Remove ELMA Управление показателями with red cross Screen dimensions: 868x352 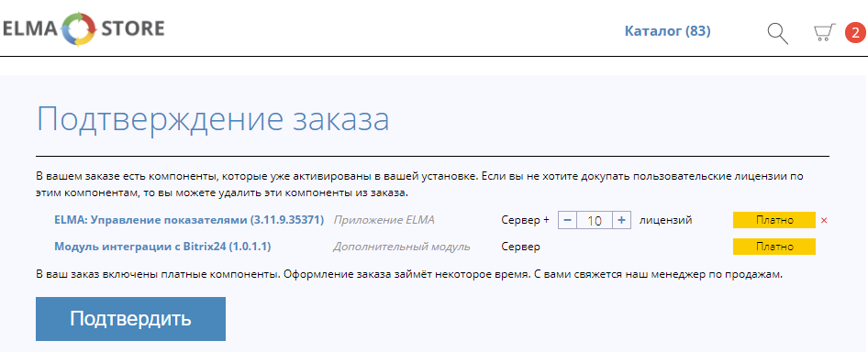click(824, 220)
